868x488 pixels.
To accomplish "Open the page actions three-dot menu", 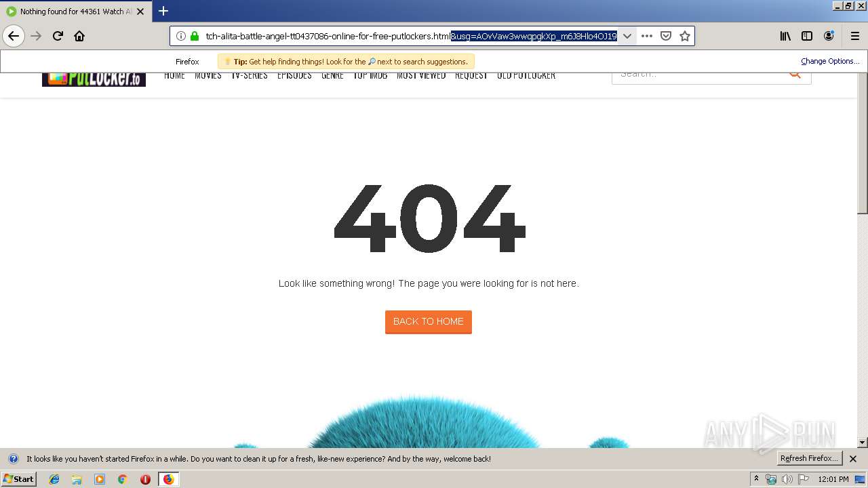I will pyautogui.click(x=647, y=36).
